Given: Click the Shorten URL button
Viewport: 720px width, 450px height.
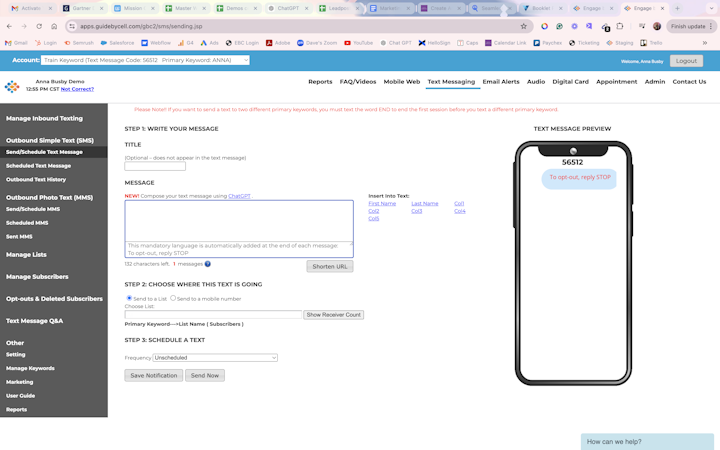Looking at the screenshot, I should (x=330, y=266).
